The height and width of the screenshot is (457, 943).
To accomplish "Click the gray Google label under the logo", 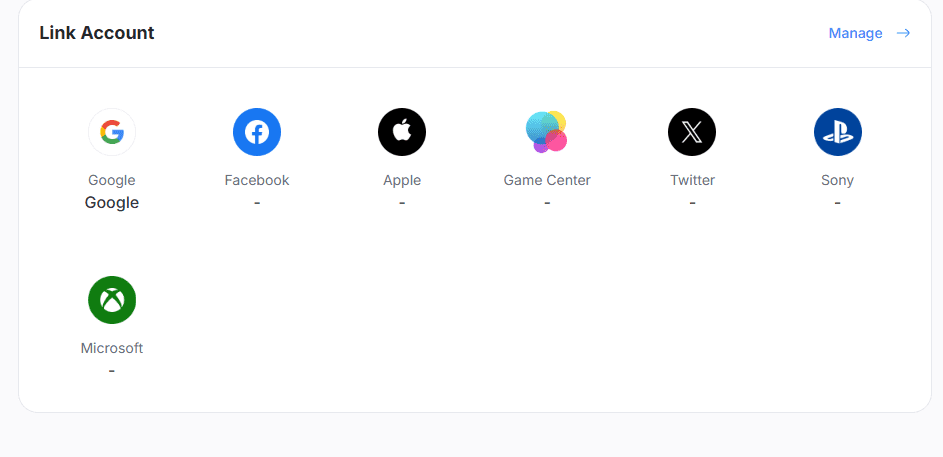I will click(x=112, y=180).
